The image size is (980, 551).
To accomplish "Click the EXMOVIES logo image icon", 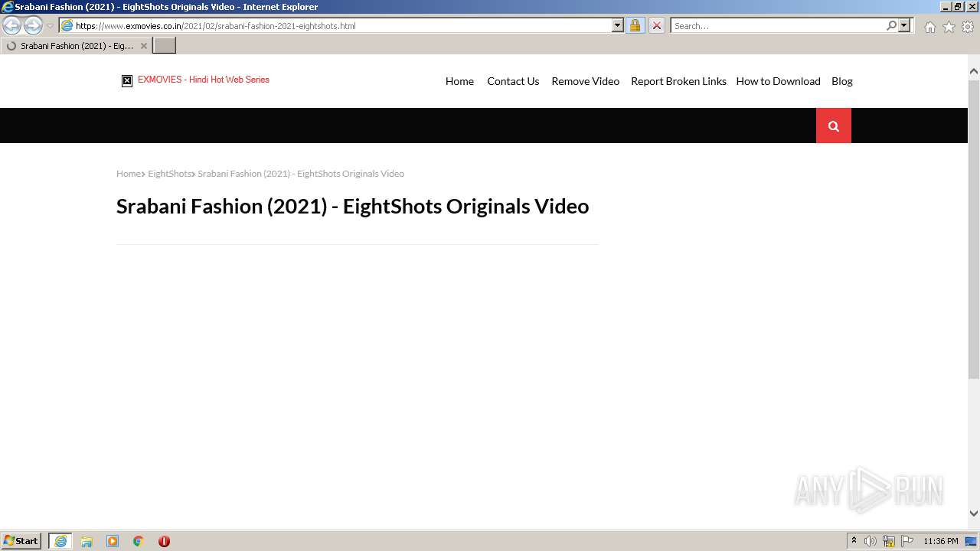I will (x=127, y=80).
